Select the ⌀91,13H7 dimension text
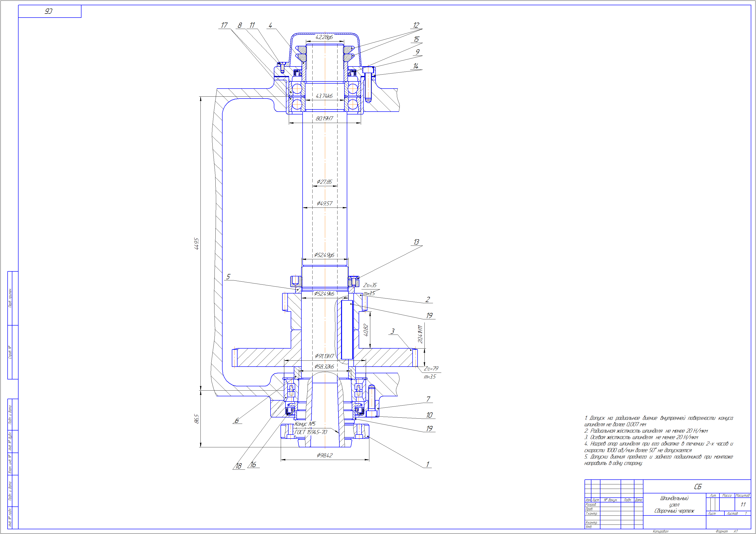The width and height of the screenshot is (756, 534). tap(324, 356)
